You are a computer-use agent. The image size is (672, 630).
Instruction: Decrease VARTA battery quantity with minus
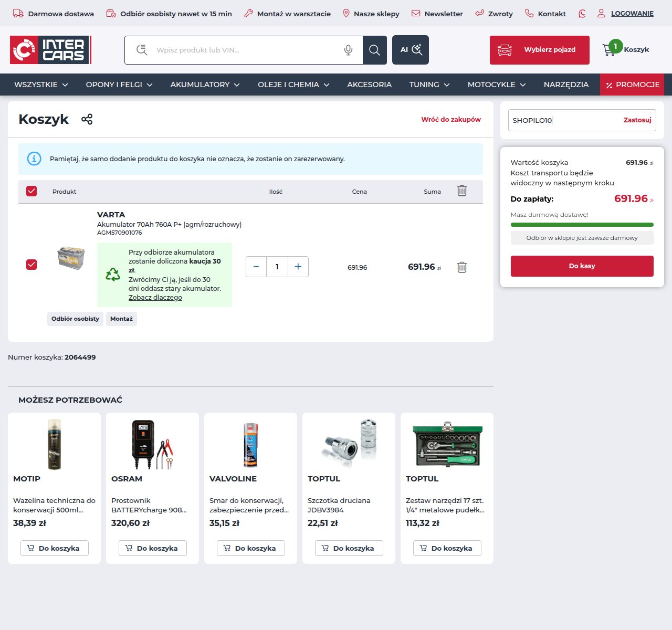[x=256, y=267]
